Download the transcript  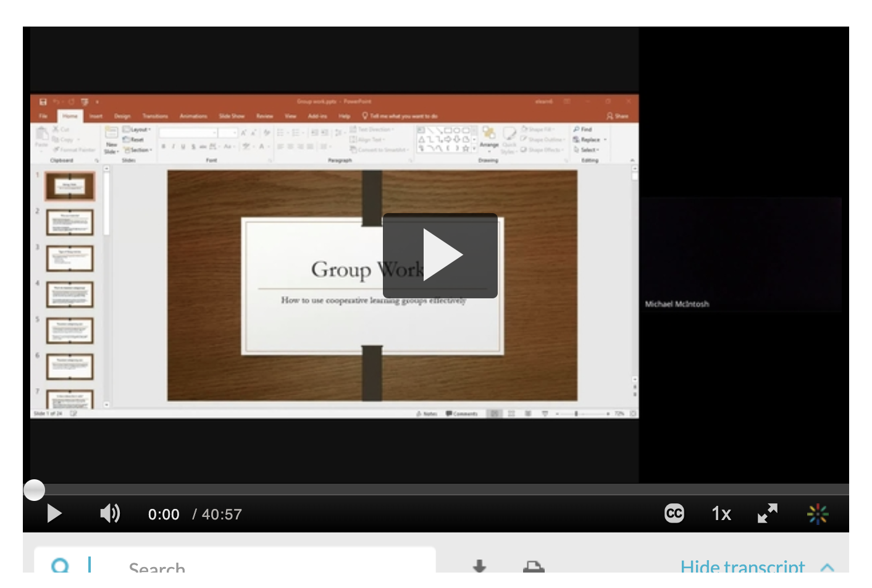(x=479, y=566)
